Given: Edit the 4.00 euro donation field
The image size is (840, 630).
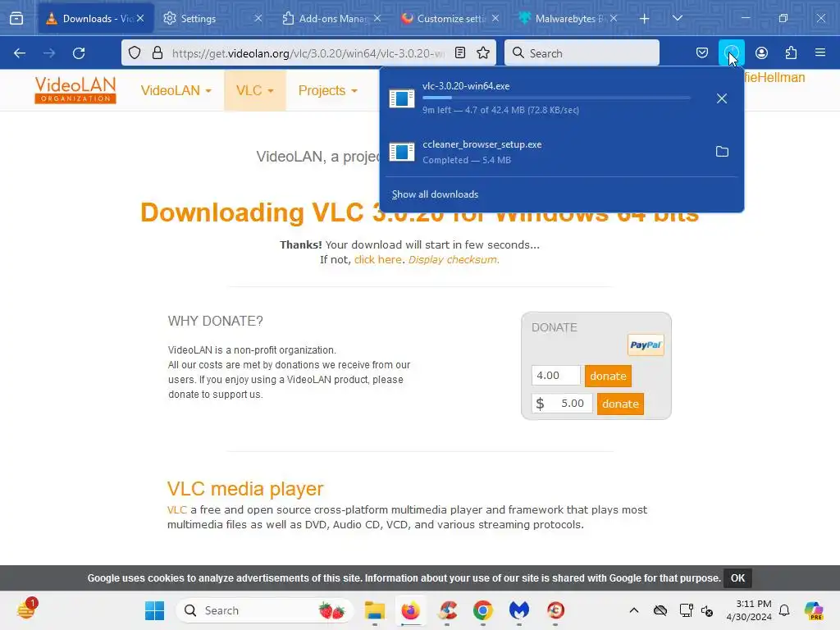Looking at the screenshot, I should (555, 376).
